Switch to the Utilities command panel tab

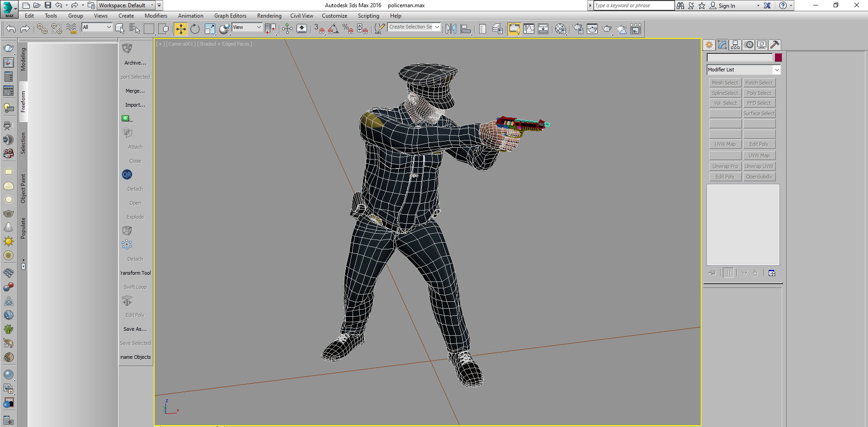coord(775,44)
